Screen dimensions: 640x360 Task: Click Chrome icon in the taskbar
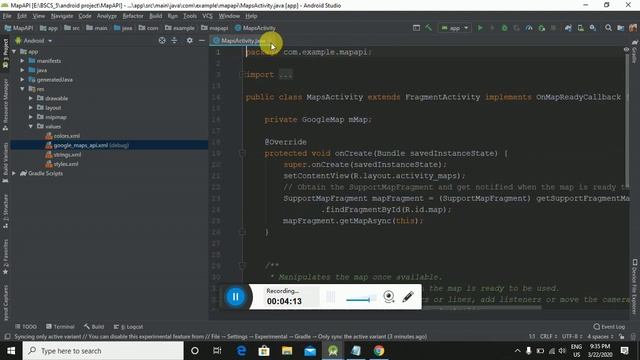click(x=379, y=351)
